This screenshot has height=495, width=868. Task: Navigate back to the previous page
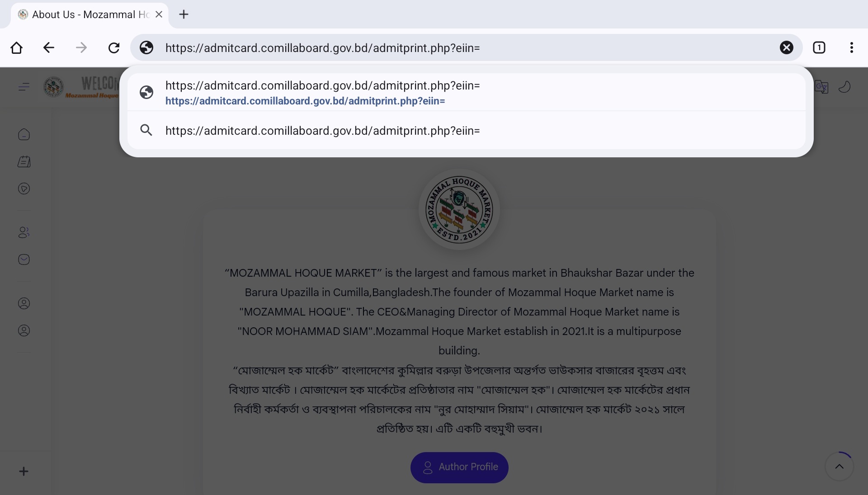click(x=49, y=48)
